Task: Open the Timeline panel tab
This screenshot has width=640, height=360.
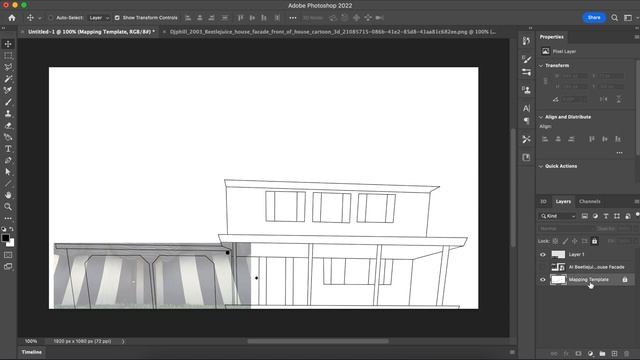Action: [x=31, y=352]
